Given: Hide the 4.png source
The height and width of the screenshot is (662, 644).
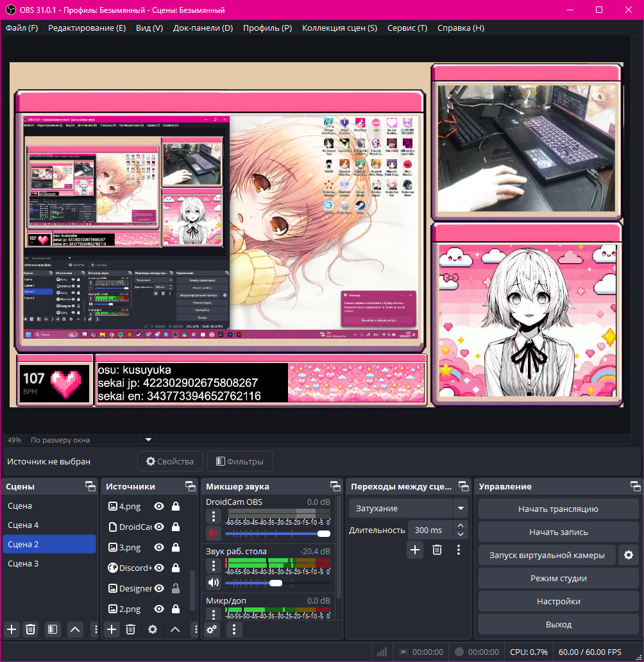Looking at the screenshot, I should tap(159, 506).
